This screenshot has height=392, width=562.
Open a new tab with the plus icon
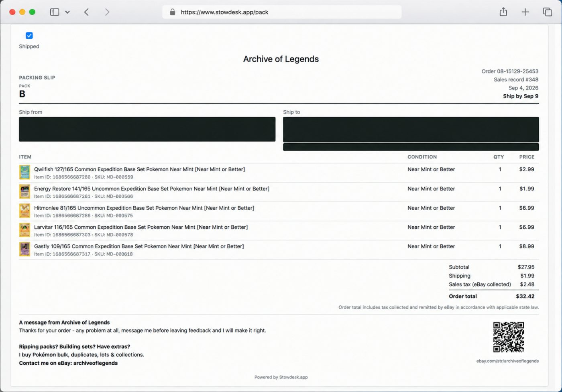[x=525, y=12]
